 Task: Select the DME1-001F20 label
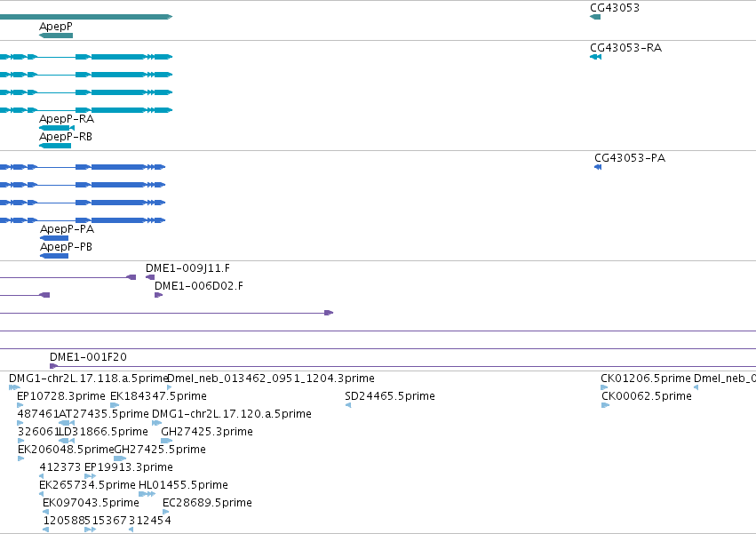coord(88,357)
